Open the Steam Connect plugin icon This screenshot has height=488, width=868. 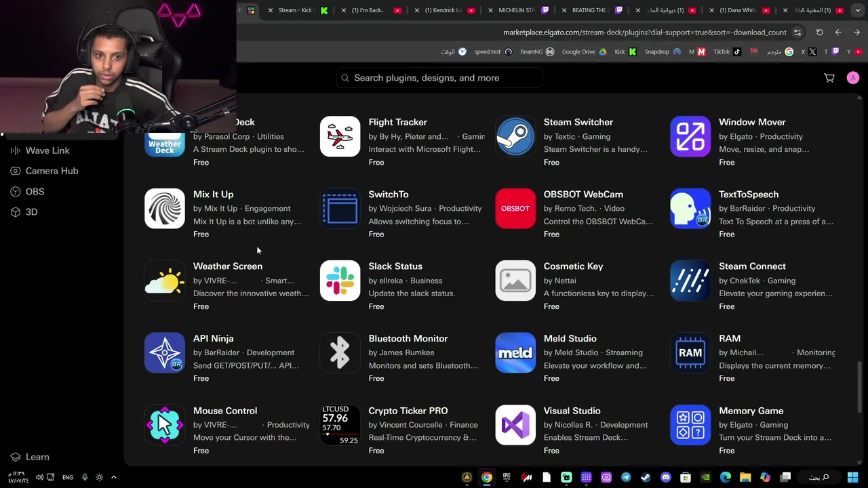tap(690, 281)
